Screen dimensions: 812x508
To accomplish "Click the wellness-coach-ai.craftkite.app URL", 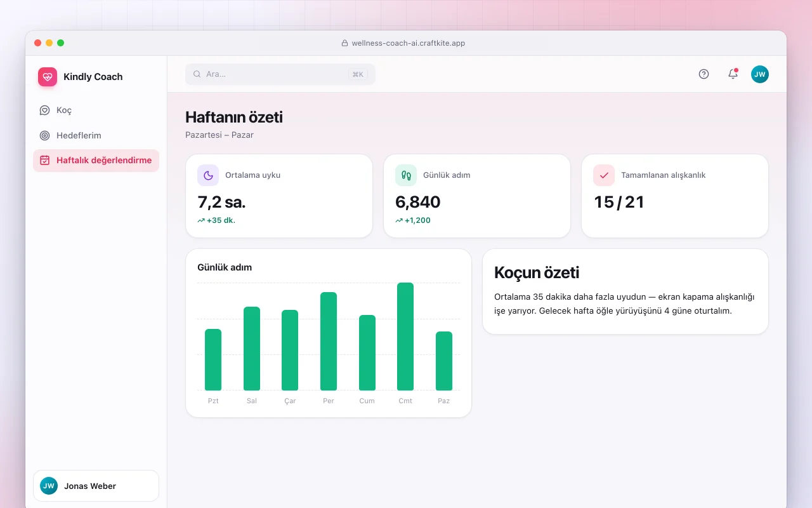I will (409, 43).
